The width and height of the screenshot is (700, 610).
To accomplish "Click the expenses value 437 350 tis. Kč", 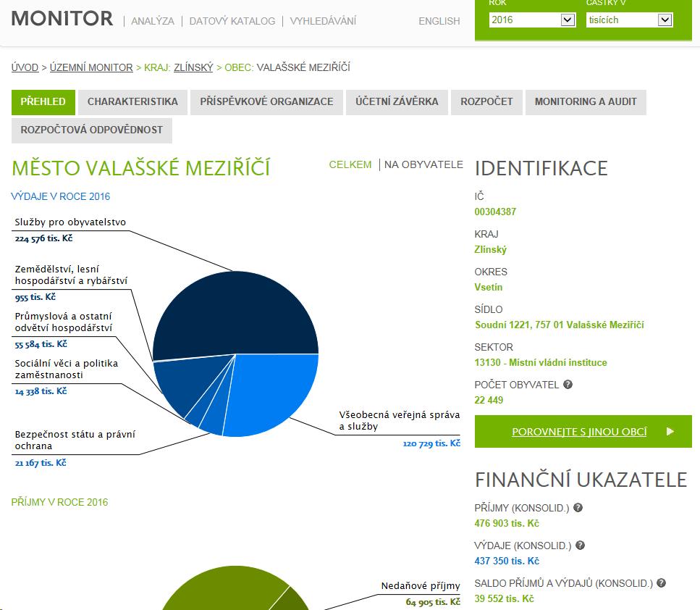I will (507, 561).
